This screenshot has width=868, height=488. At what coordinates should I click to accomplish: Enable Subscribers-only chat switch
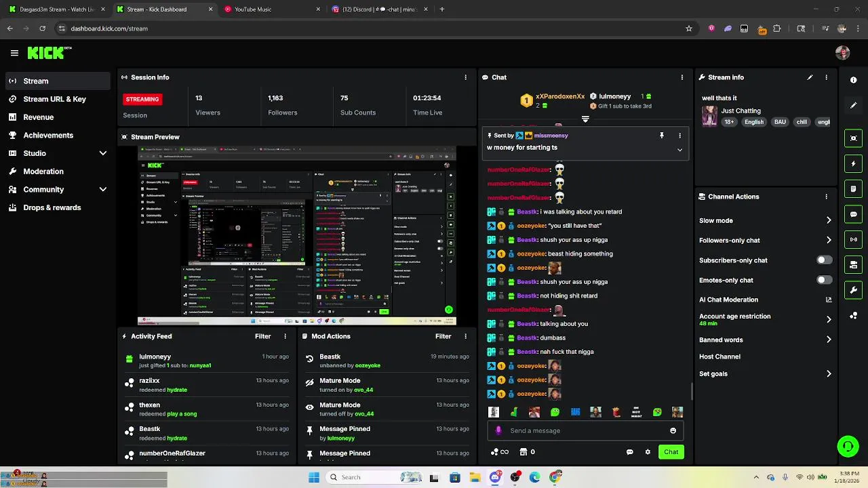coord(824,260)
